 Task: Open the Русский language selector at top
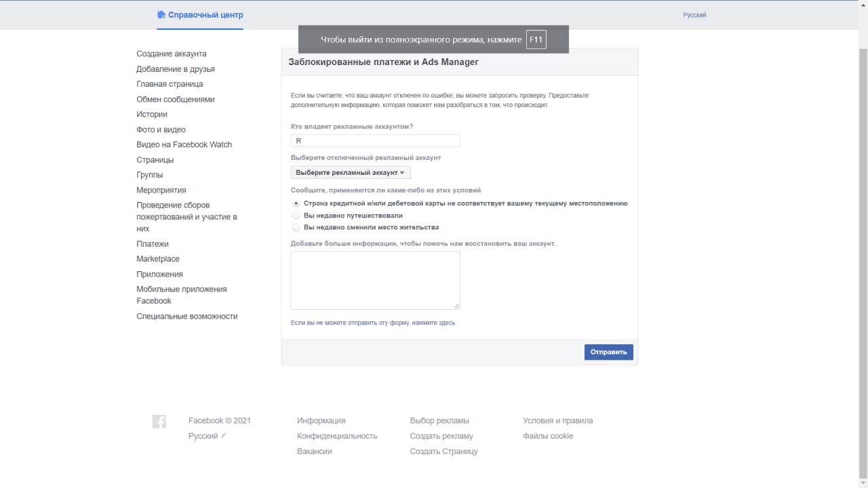[x=694, y=15]
